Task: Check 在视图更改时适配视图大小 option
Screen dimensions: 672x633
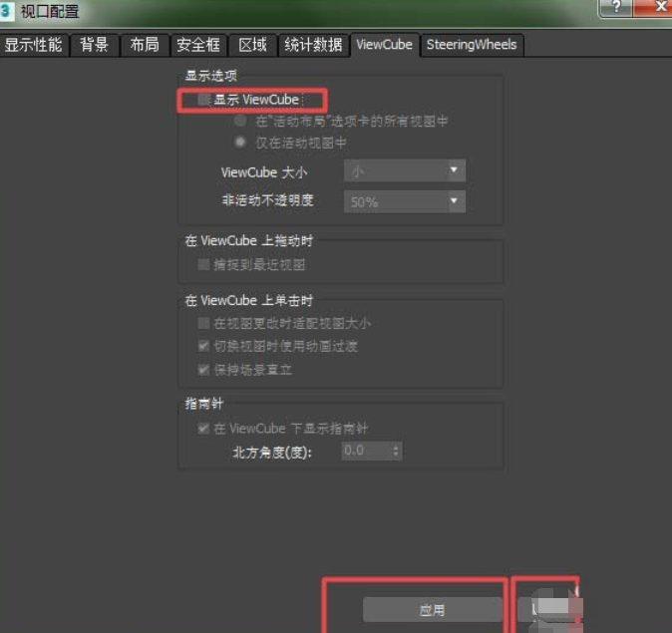Action: point(204,324)
